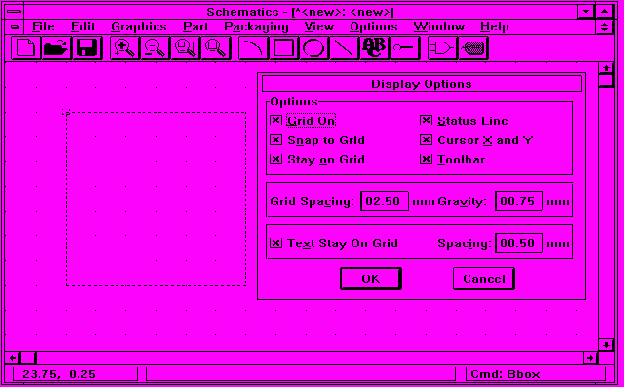Click the Schematics window title bar
The image size is (624, 387).
(300, 12)
